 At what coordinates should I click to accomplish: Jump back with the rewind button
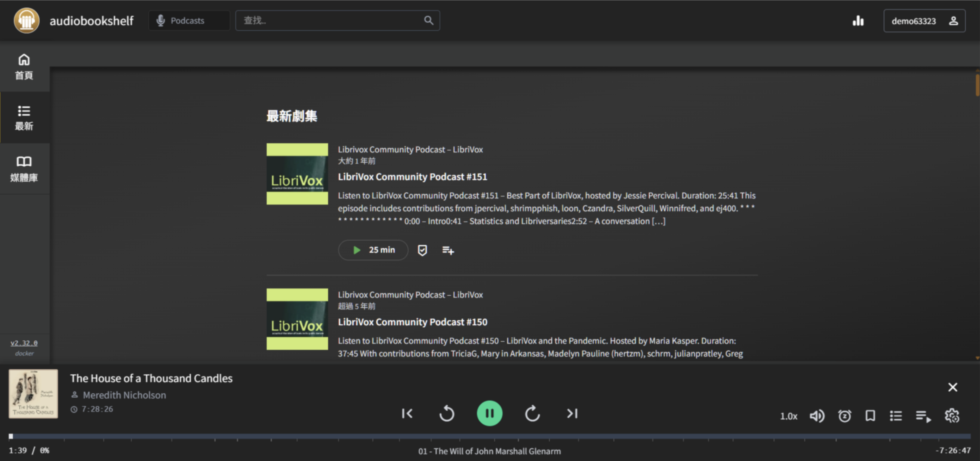[447, 413]
